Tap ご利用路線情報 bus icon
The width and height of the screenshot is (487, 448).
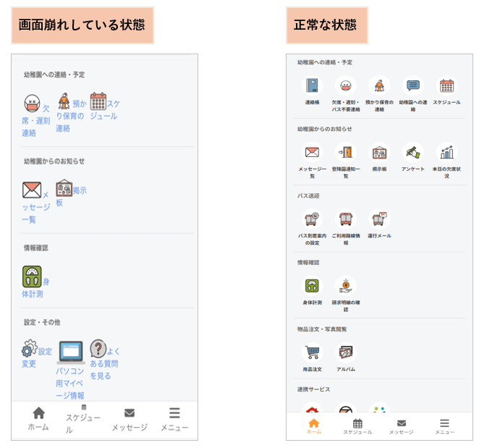[x=346, y=219]
